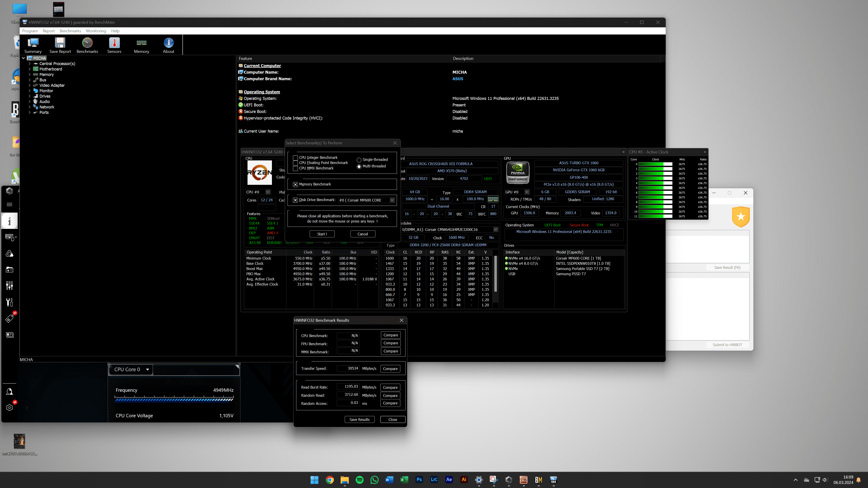Image resolution: width=868 pixels, height=488 pixels.
Task: Open the Summary toolbar icon in HWiNFO32
Action: (x=33, y=45)
